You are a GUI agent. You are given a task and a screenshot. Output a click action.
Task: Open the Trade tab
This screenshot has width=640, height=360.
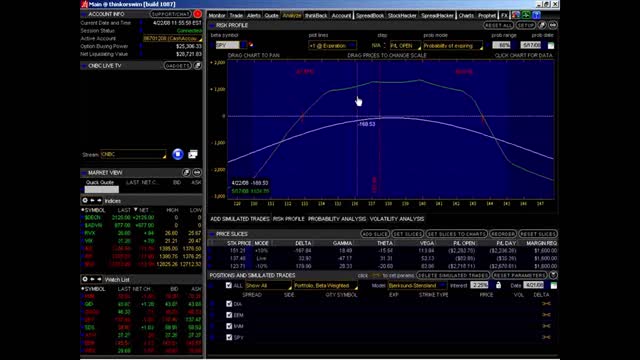point(236,16)
